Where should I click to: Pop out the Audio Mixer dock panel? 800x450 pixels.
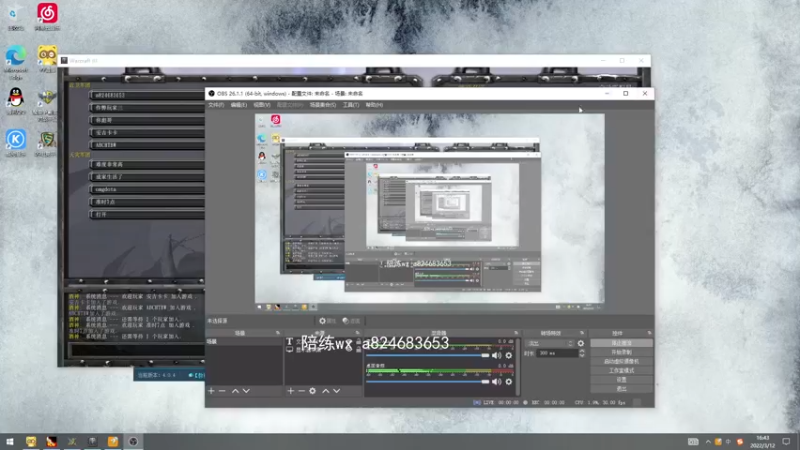click(x=516, y=333)
